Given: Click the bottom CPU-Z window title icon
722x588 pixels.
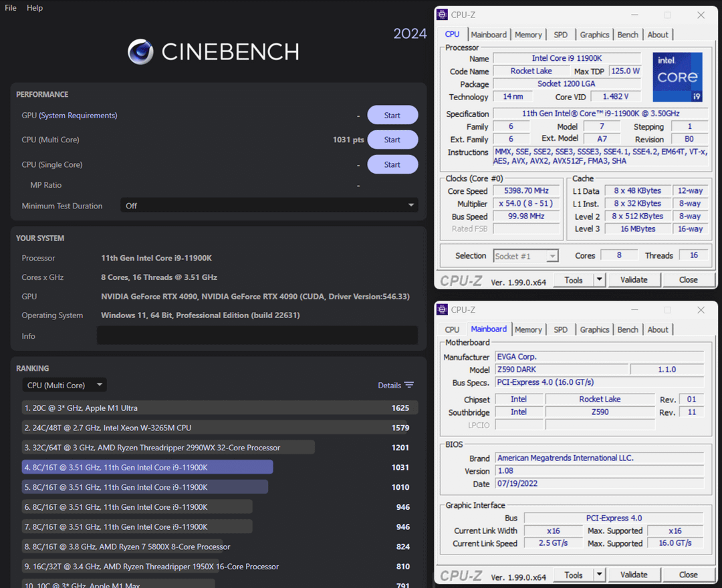Looking at the screenshot, I should coord(442,309).
